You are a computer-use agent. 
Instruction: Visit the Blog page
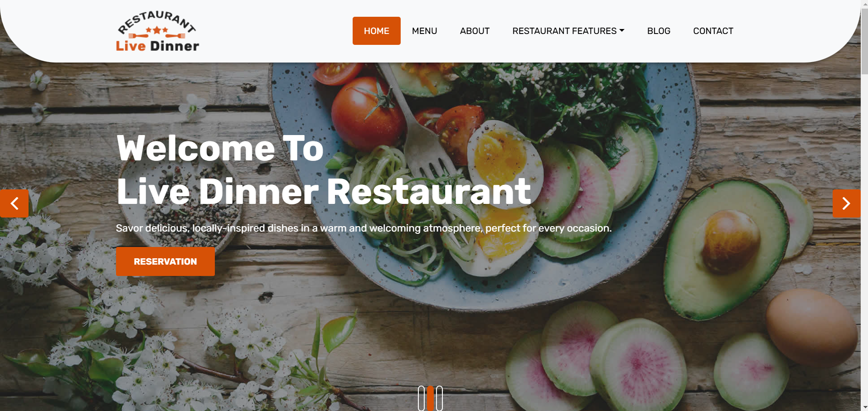click(659, 31)
